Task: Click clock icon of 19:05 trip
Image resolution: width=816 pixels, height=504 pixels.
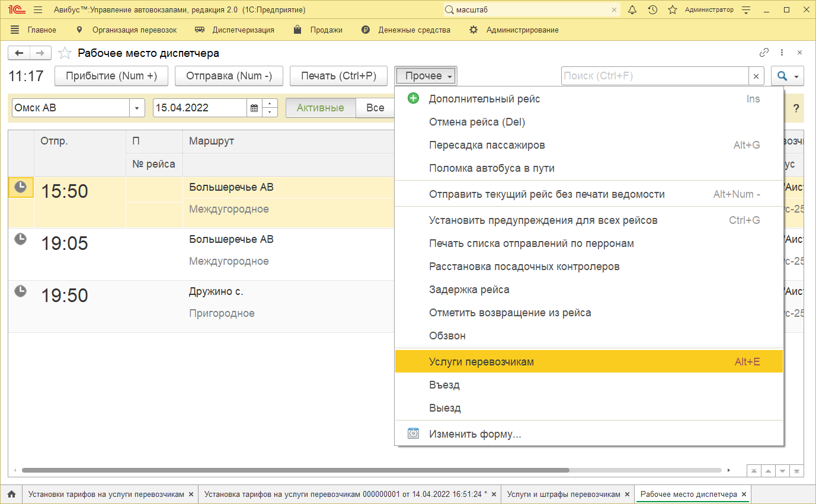Action: pyautogui.click(x=21, y=239)
